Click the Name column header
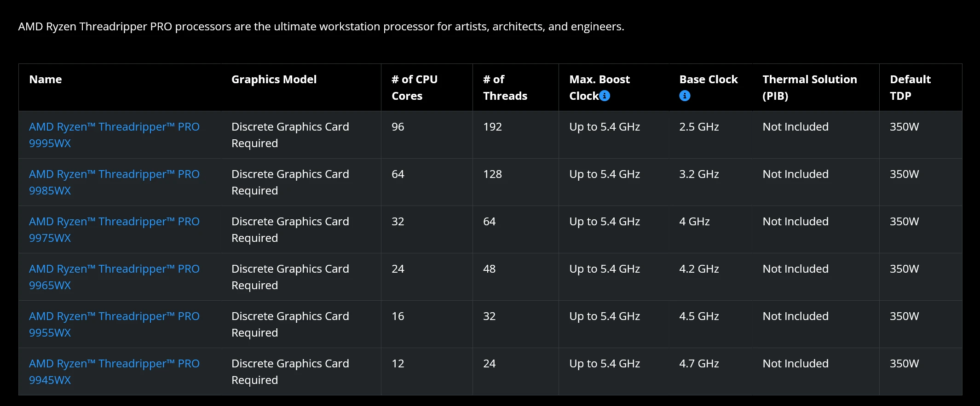 coord(46,80)
